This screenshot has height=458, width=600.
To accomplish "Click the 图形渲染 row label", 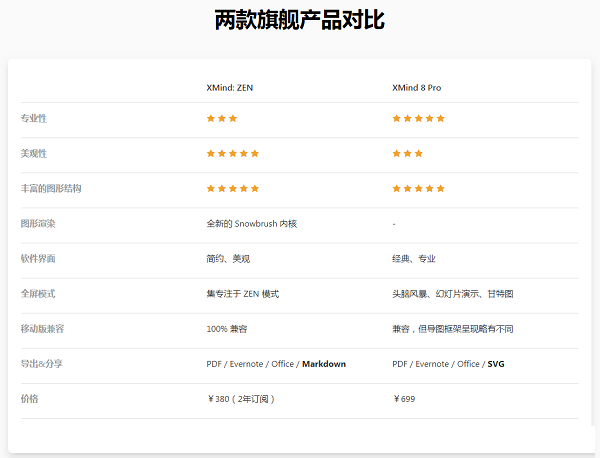I will (38, 223).
